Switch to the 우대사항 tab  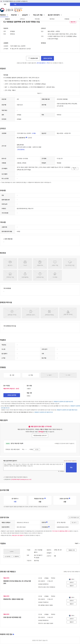tap(37, 19)
